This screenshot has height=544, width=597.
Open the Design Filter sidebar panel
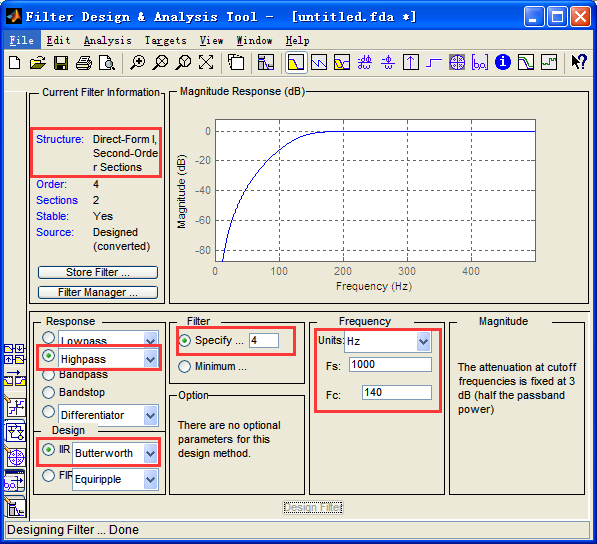click(15, 507)
